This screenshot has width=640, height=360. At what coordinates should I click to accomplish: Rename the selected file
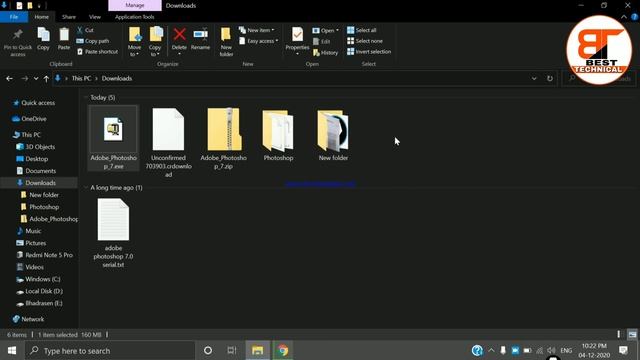pyautogui.click(x=200, y=40)
